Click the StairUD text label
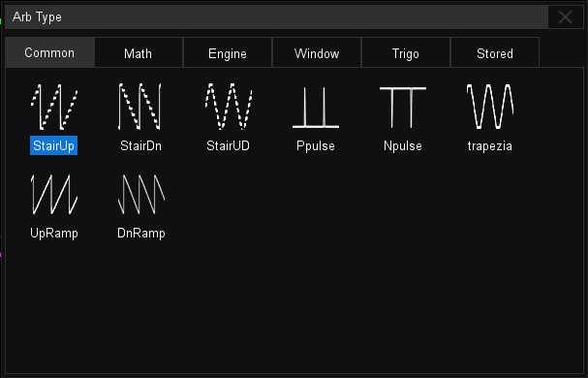 point(228,145)
